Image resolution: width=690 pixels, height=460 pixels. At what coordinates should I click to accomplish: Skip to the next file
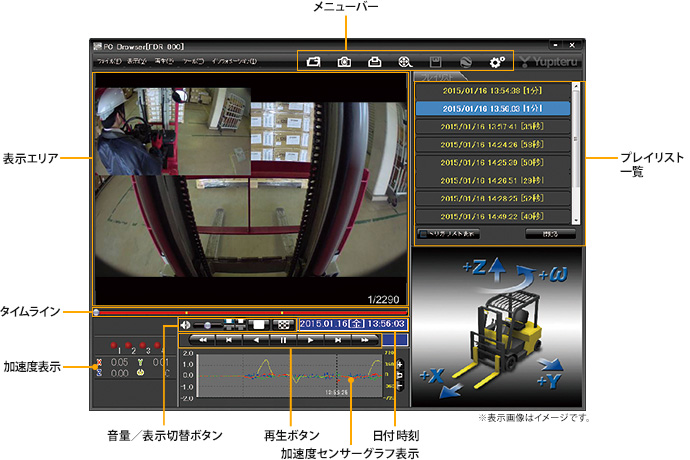point(338,340)
